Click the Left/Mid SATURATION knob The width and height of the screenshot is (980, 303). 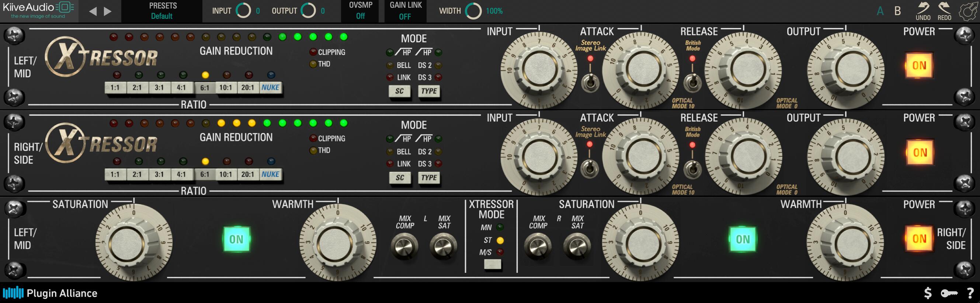pos(134,243)
